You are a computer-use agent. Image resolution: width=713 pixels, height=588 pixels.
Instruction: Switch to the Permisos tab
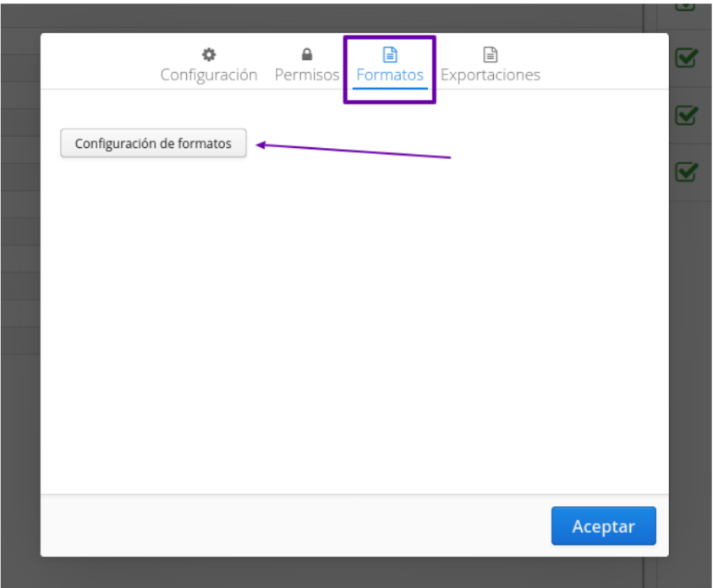(307, 65)
